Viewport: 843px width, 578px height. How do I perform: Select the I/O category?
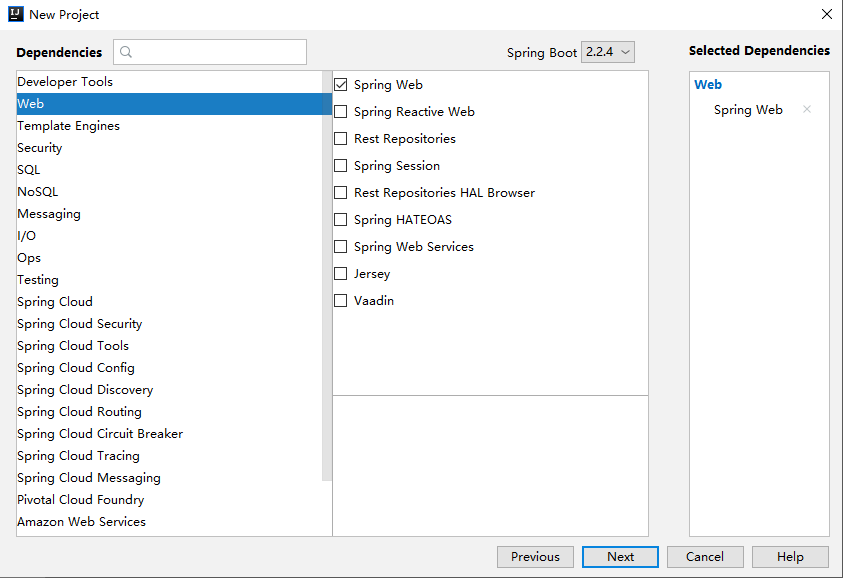point(169,236)
